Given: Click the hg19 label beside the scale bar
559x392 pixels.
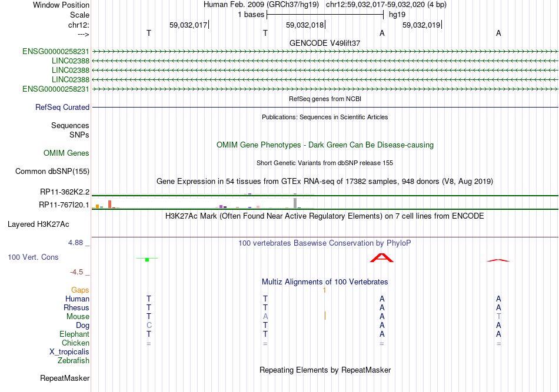Looking at the screenshot, I should point(397,15).
